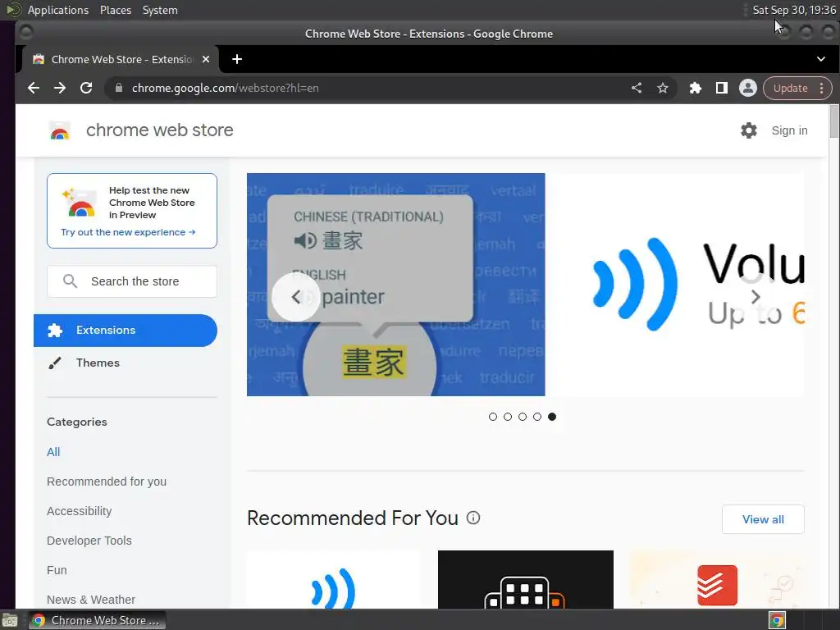This screenshot has height=630, width=840.
Task: Choose the Recommended for you category
Action: [x=107, y=481]
